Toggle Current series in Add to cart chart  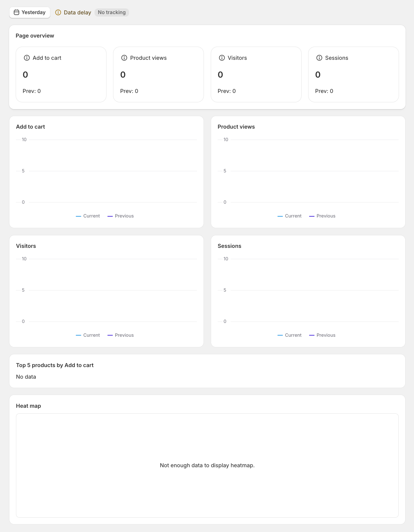(x=88, y=216)
